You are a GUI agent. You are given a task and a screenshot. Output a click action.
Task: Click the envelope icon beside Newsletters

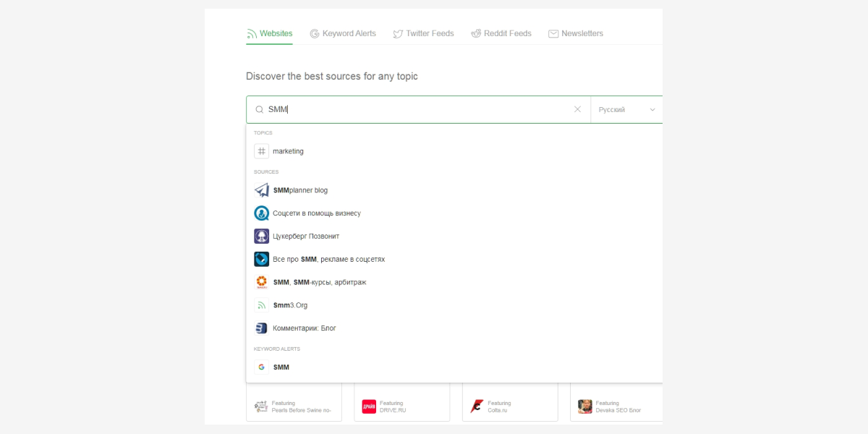pyautogui.click(x=553, y=34)
